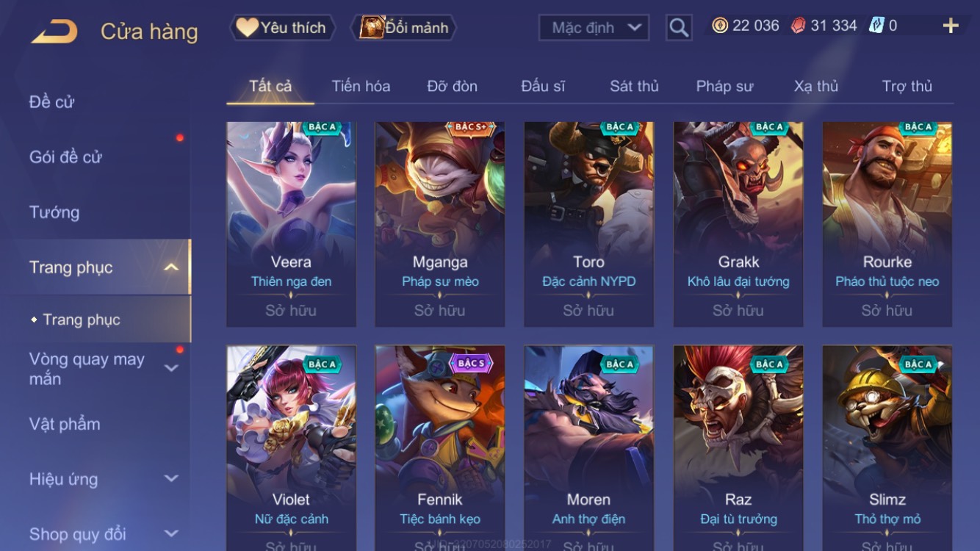Screen dimensions: 980x551
Task: Tap the plus icon to add currency
Action: point(951,26)
